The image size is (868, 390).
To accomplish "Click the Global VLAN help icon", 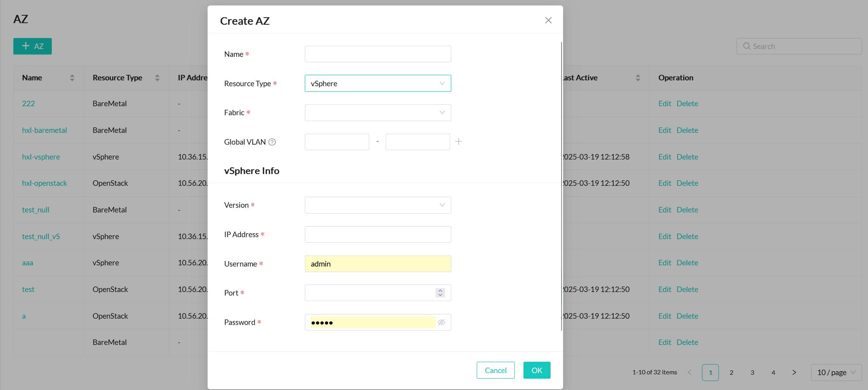I will 272,142.
